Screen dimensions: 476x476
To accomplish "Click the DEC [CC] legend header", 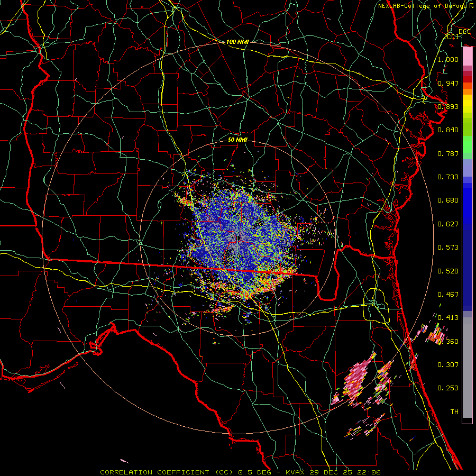I will point(457,34).
